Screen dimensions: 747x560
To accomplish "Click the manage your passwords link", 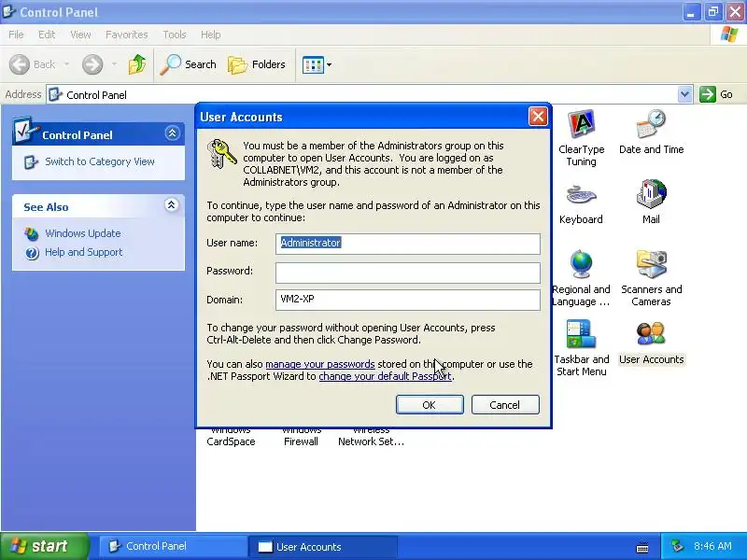I will [320, 364].
